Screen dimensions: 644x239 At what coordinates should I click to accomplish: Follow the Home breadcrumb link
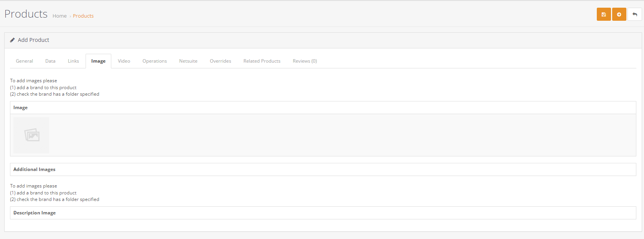59,16
